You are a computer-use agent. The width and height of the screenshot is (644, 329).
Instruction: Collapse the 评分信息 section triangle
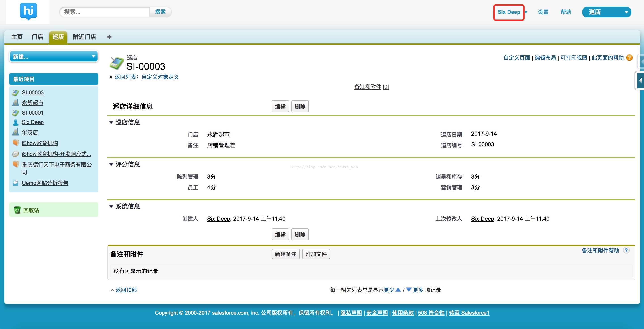(111, 164)
